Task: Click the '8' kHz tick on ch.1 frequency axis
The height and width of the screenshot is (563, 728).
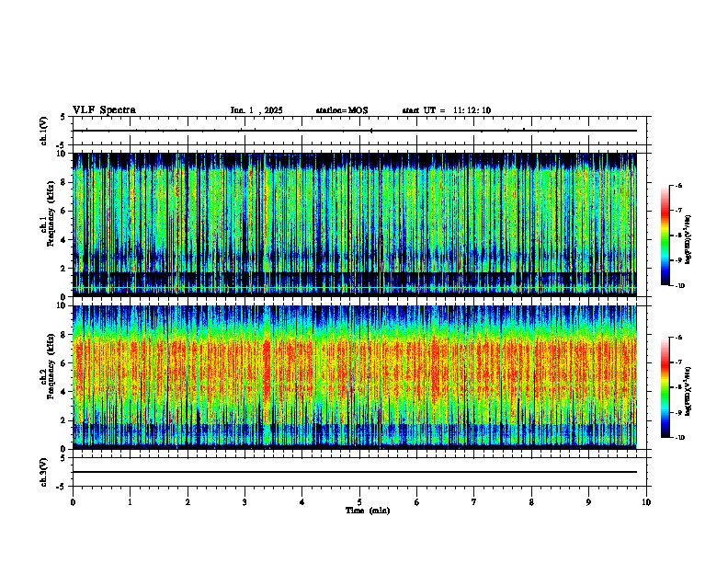Action: 63,182
